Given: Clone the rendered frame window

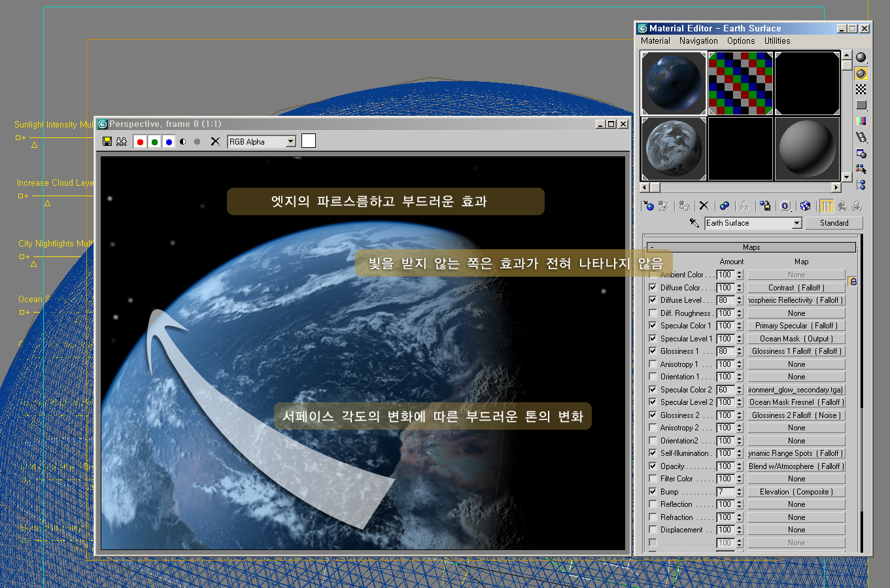Looking at the screenshot, I should [x=122, y=141].
